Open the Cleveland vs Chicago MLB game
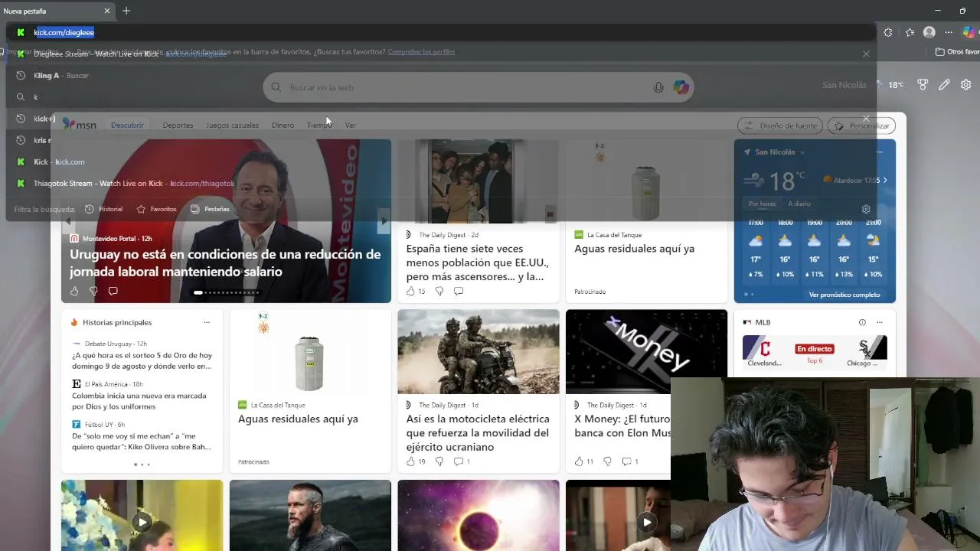Image resolution: width=980 pixels, height=551 pixels. pyautogui.click(x=815, y=352)
